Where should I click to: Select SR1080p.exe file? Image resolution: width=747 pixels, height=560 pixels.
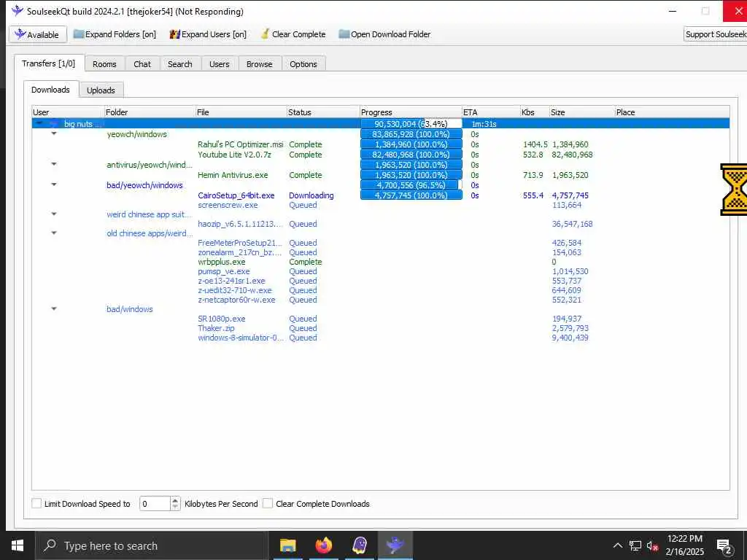click(x=222, y=319)
